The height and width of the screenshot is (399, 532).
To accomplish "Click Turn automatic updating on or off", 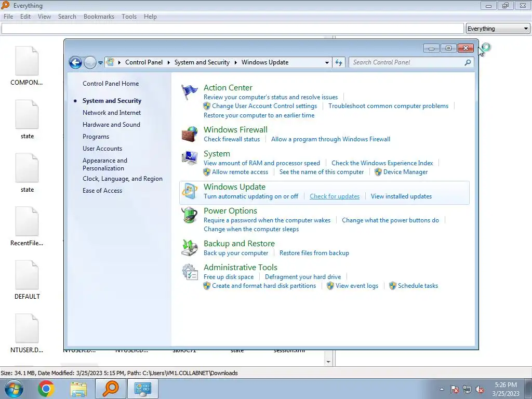I will click(x=251, y=196).
